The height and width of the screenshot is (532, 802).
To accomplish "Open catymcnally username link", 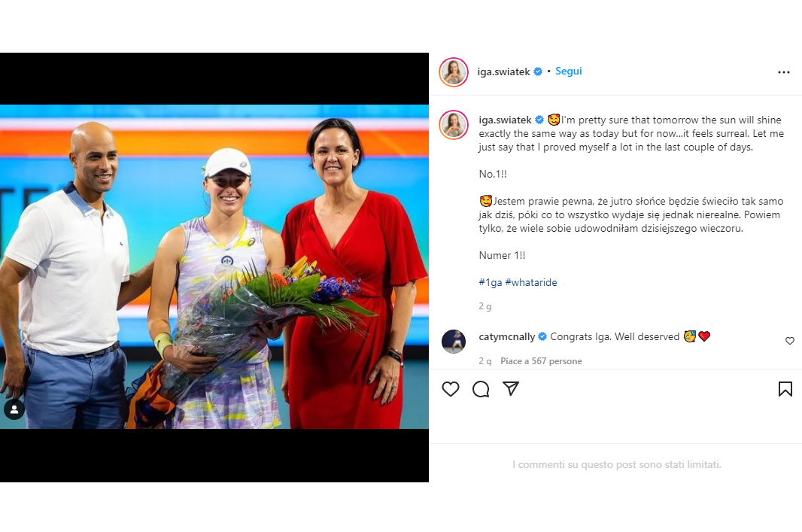I will point(507,336).
